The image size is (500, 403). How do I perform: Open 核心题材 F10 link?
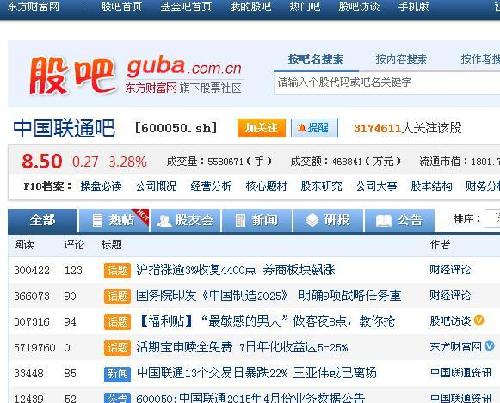[266, 186]
